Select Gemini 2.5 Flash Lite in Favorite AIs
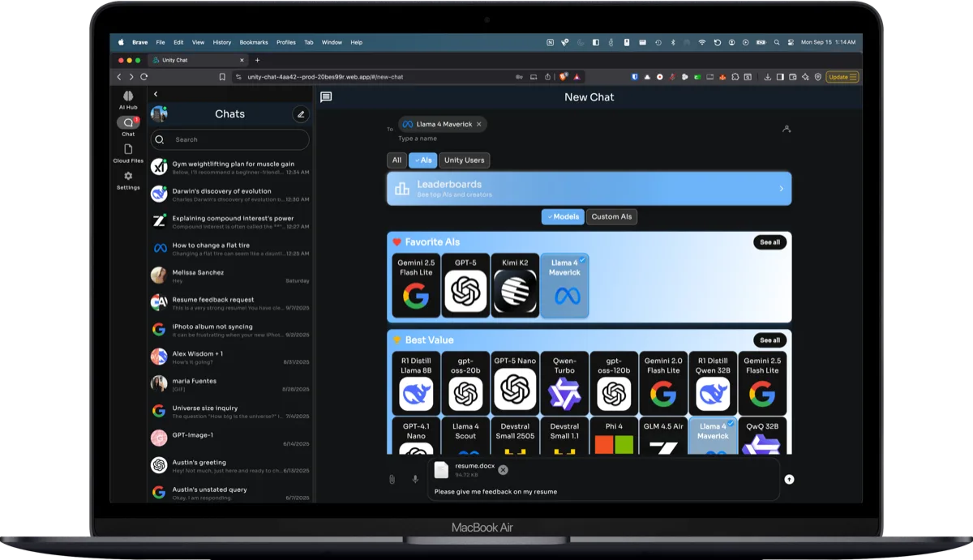Image resolution: width=973 pixels, height=560 pixels. (416, 285)
